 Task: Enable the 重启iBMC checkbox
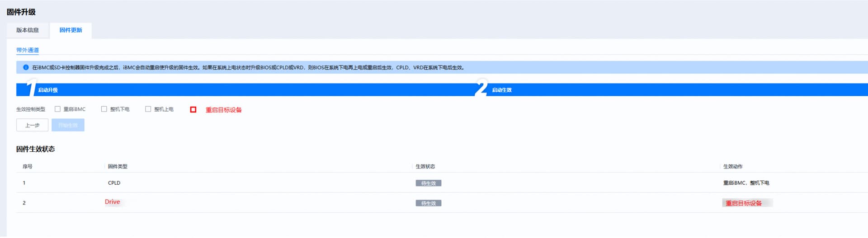click(57, 109)
